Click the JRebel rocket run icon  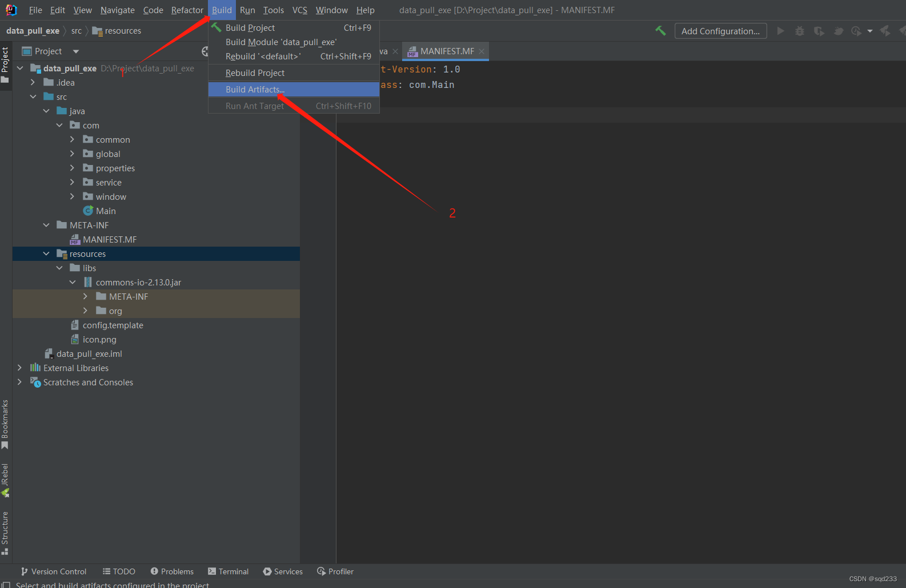pyautogui.click(x=885, y=31)
